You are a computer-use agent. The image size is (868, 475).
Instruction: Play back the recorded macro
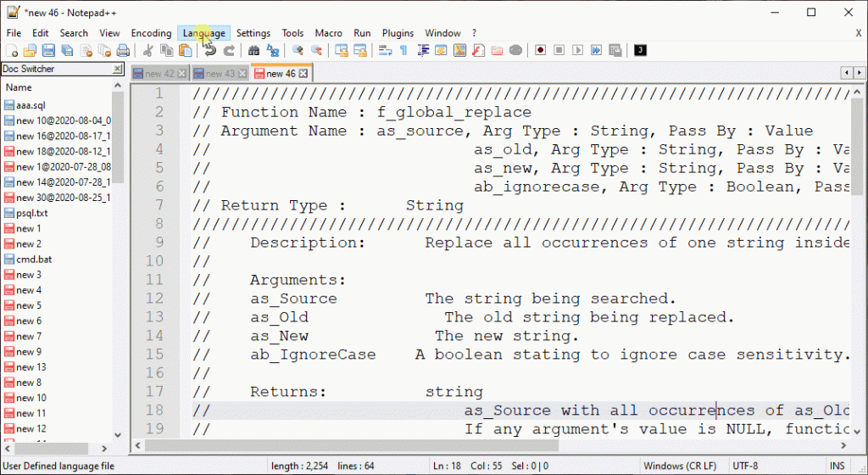(577, 50)
